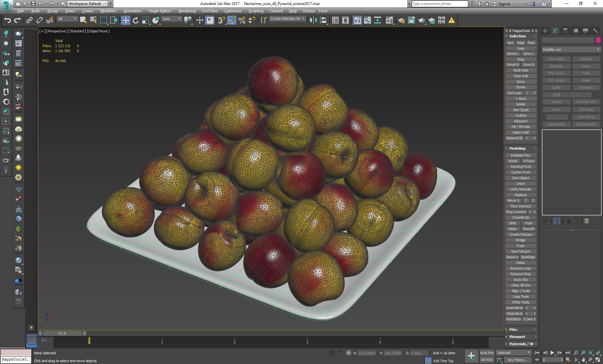Viewport: 603px width, 364px height.
Task: Open the Rendering menu
Action: 187,11
